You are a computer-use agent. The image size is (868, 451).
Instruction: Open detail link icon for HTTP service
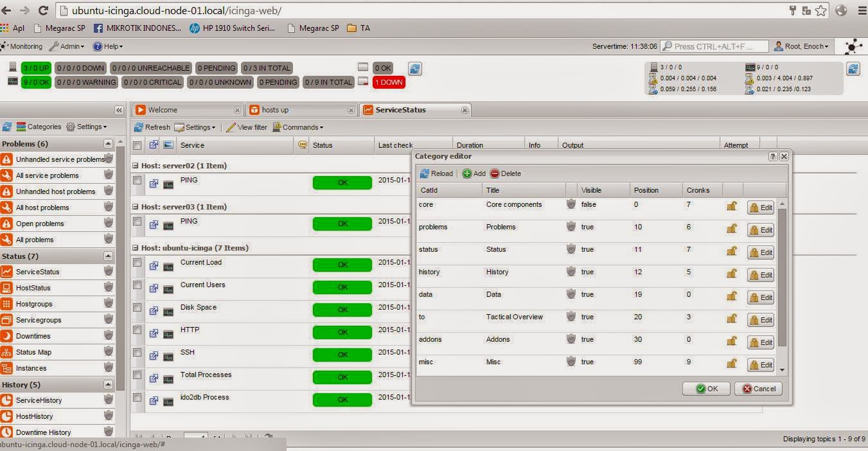click(x=154, y=333)
